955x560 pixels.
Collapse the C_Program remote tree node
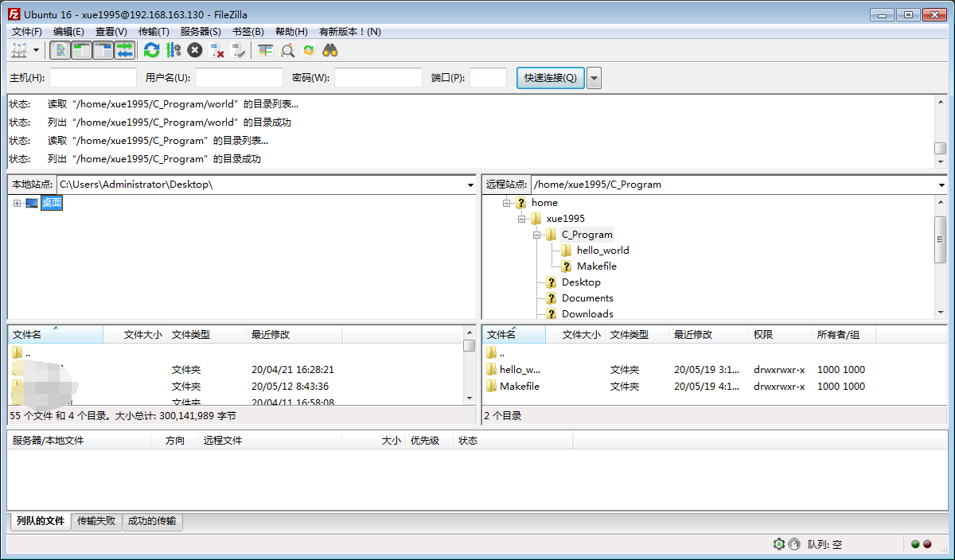(x=537, y=235)
